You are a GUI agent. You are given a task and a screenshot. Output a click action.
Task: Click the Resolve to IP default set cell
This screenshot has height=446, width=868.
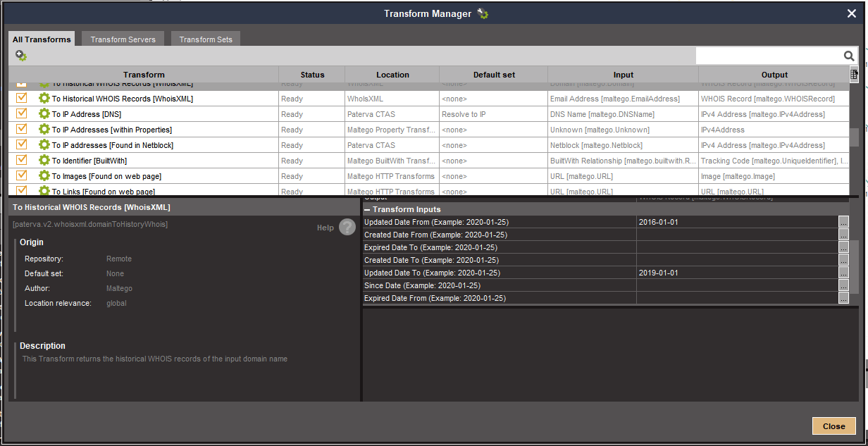tap(493, 114)
